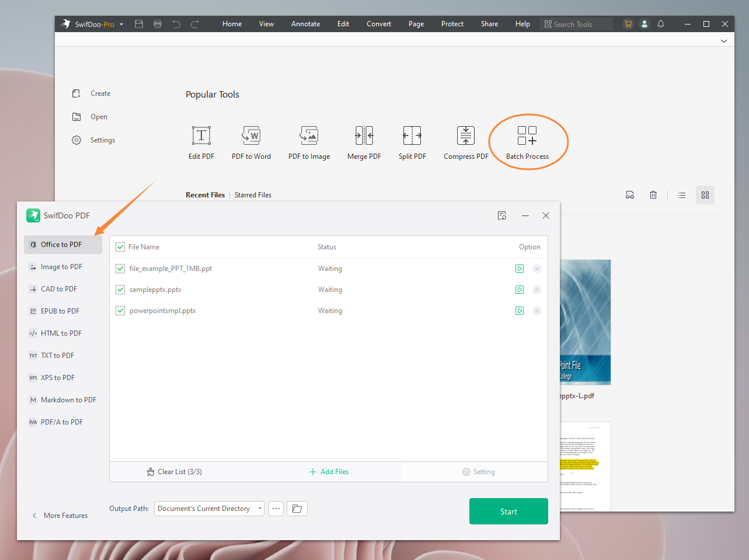
Task: Launch the PDF to Word converter
Action: point(251,142)
